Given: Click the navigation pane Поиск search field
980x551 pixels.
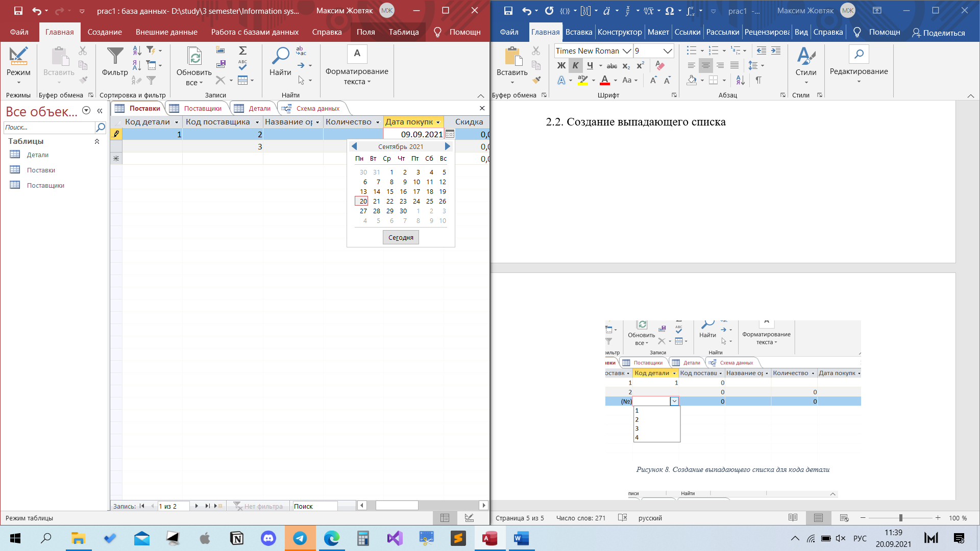Looking at the screenshot, I should coord(49,127).
